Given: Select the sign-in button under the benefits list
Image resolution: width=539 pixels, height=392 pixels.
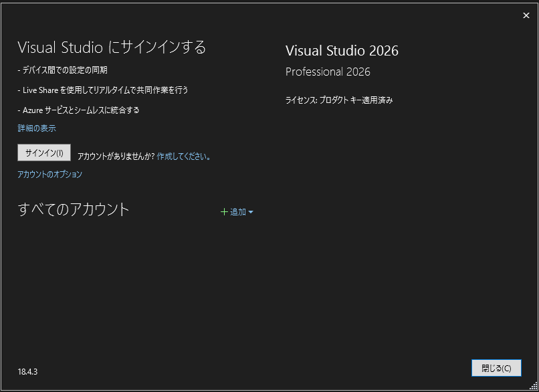Looking at the screenshot, I should [x=44, y=153].
